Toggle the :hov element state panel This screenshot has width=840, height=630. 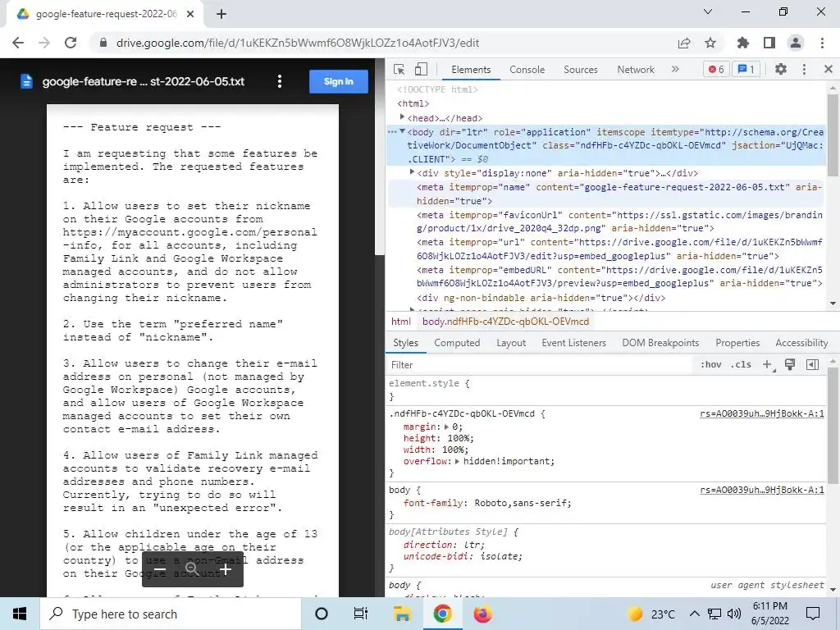711,365
